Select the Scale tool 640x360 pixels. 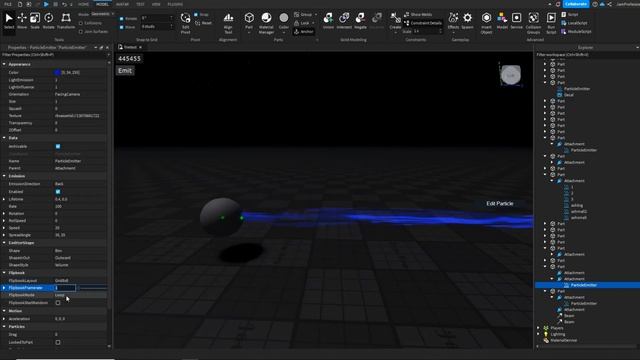[x=35, y=21]
